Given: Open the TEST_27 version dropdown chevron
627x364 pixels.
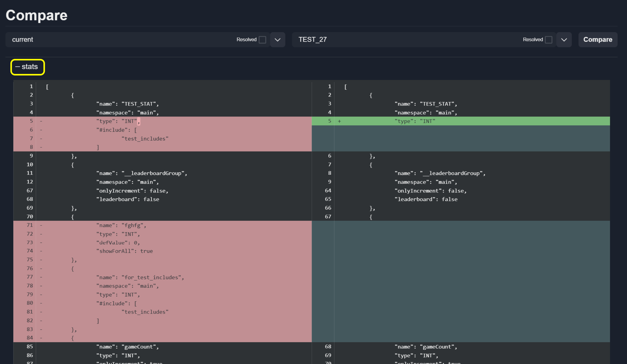Looking at the screenshot, I should pyautogui.click(x=564, y=40).
